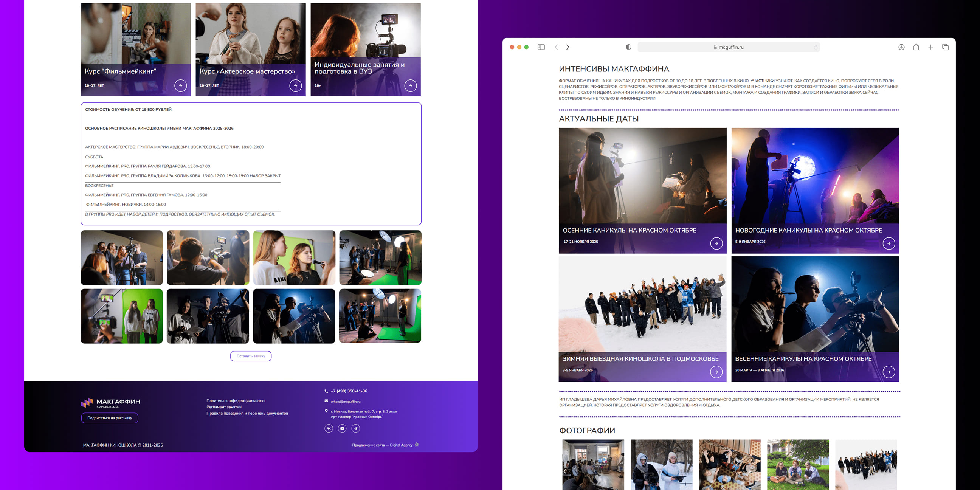The width and height of the screenshot is (980, 490).
Task: Click the downloads icon in Safari toolbar
Action: click(x=901, y=47)
